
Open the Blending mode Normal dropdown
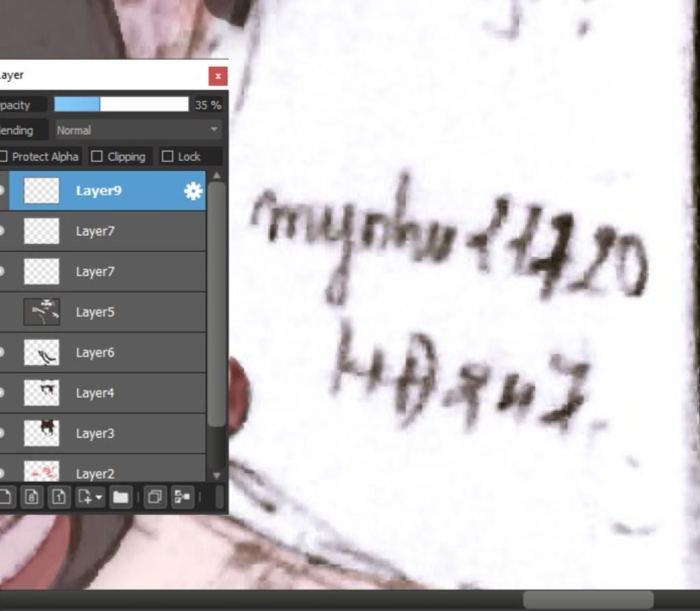(x=138, y=131)
